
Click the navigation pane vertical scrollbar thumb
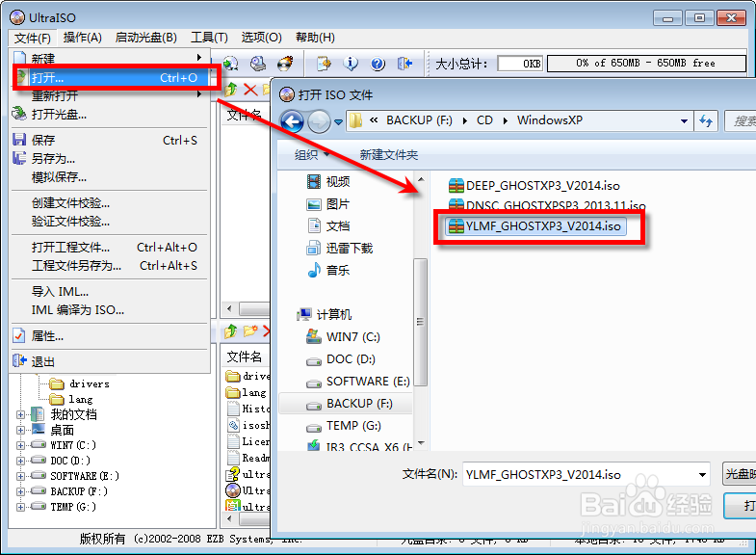[421, 322]
